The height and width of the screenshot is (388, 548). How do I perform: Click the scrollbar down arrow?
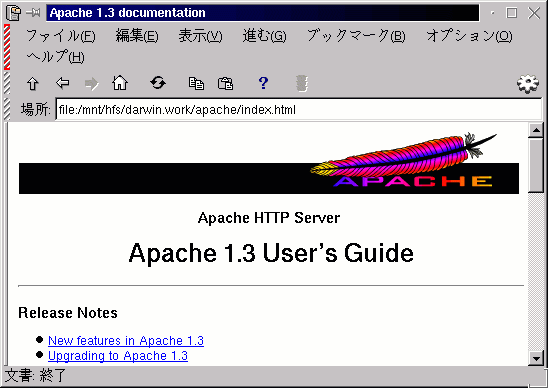coord(536,358)
